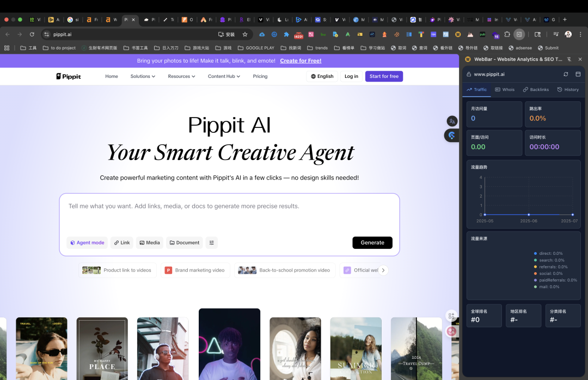Expand the Solutions dropdown menu

click(143, 76)
